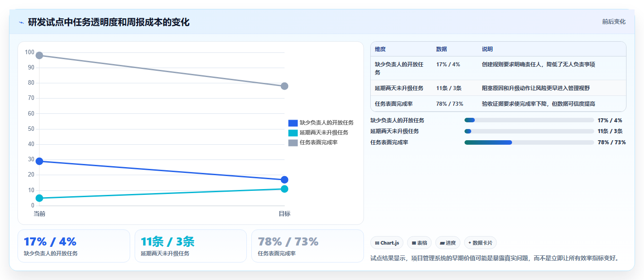Click the 任务表面完成率 progress bar
The height and width of the screenshot is (280, 644).
pyautogui.click(x=529, y=142)
